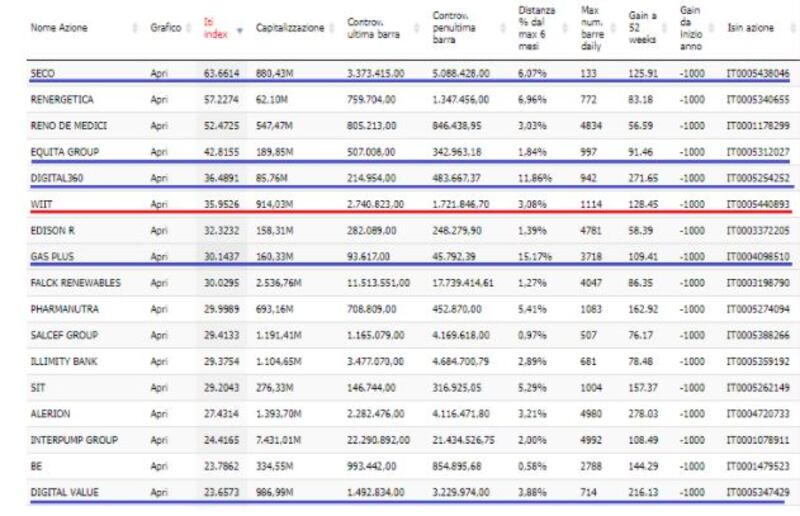Sort by Controv. ultima barra arrows
Image resolution: width=800 pixels, height=516 pixels.
[x=416, y=28]
